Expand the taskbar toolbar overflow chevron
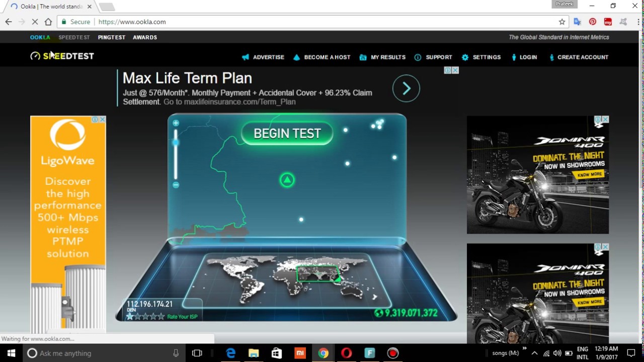The height and width of the screenshot is (362, 644). [524, 349]
